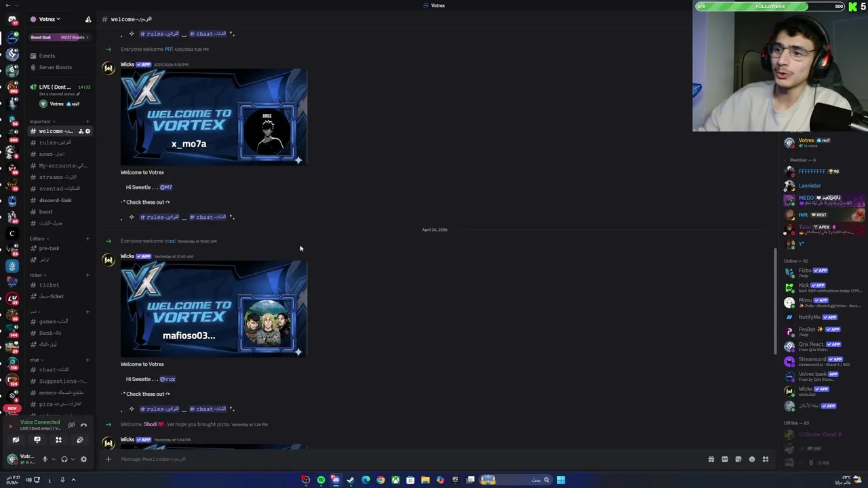The height and width of the screenshot is (488, 868).
Task: Collapse the Editers category
Action: [38, 239]
